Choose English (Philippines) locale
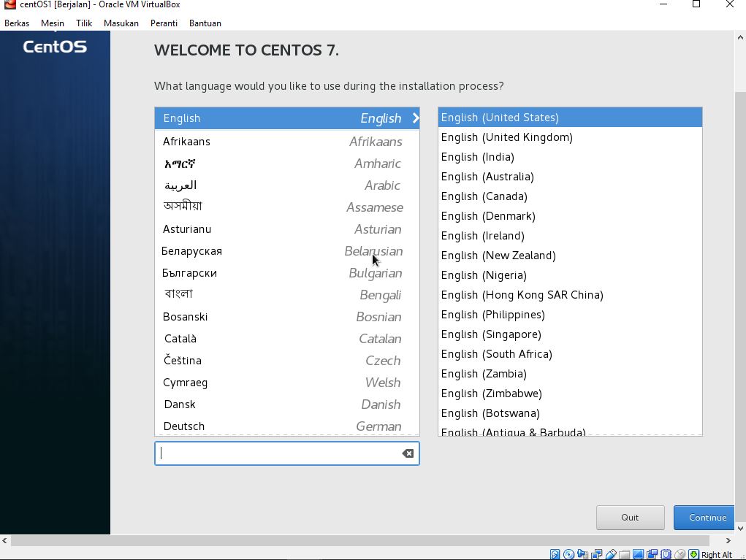The image size is (746, 560). coord(570,315)
